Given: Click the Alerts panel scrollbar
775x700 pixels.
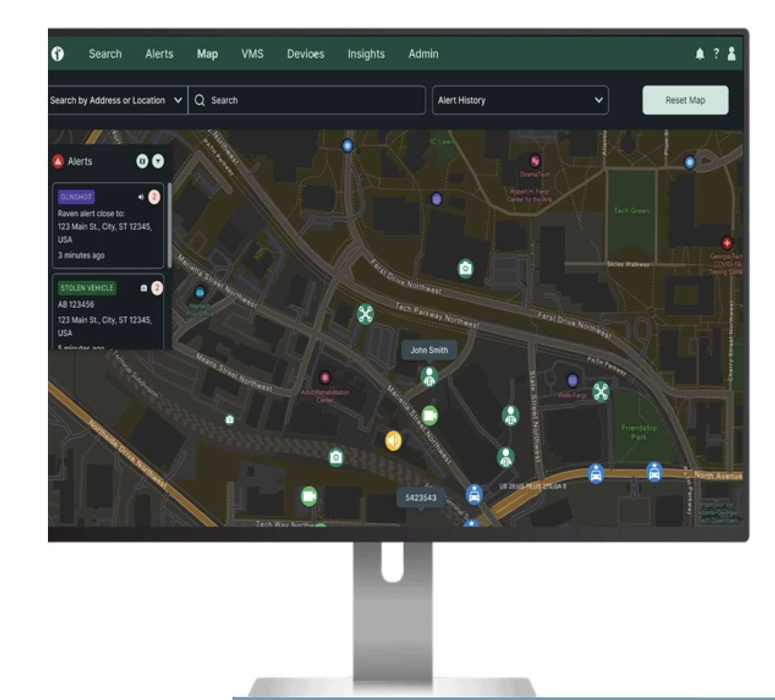Looking at the screenshot, I should [169, 225].
